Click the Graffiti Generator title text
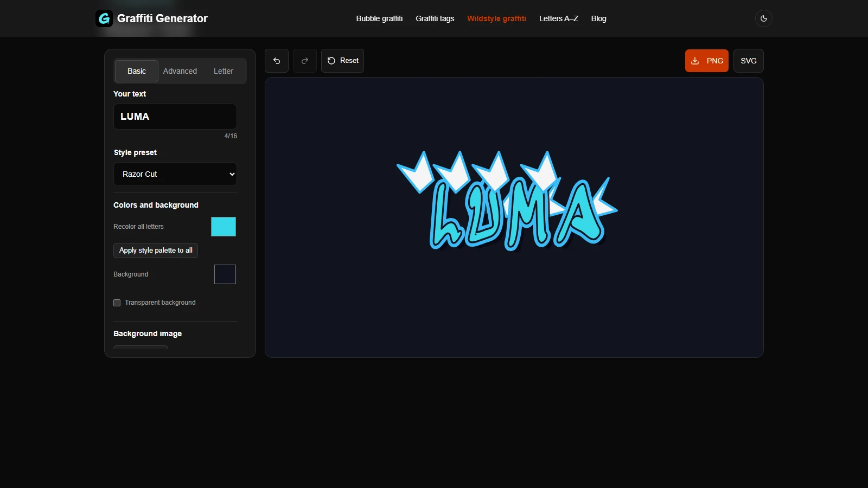The width and height of the screenshot is (868, 488). tap(162, 18)
